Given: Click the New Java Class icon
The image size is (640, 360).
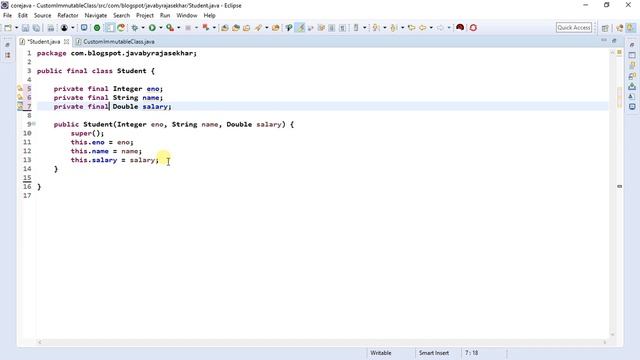Looking at the screenshot, I should 236,28.
